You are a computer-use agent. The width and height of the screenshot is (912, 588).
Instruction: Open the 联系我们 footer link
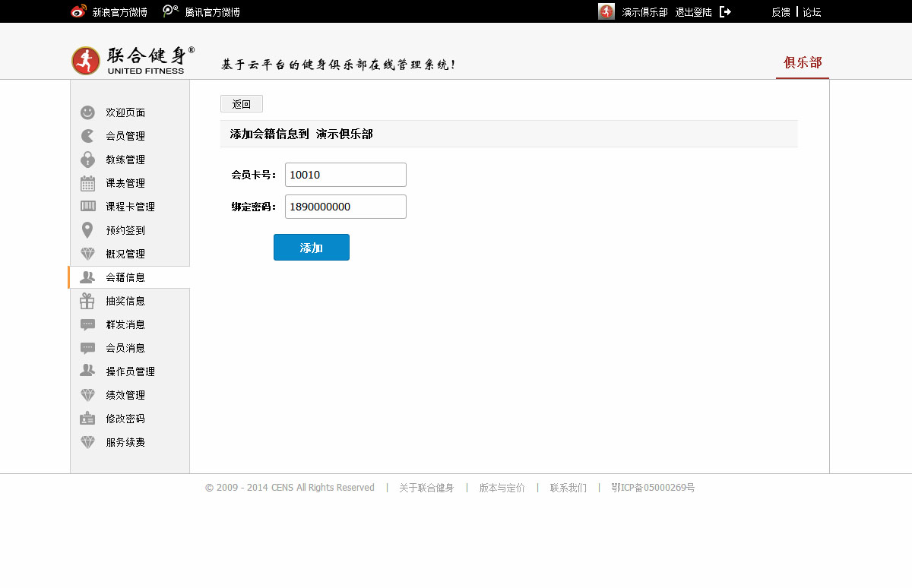pos(568,488)
